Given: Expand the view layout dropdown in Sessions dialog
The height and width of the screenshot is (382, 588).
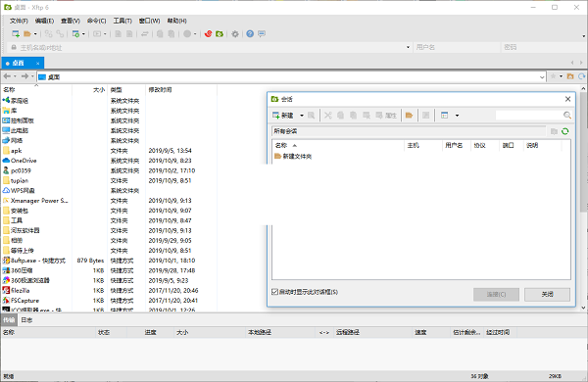Looking at the screenshot, I should (x=457, y=115).
